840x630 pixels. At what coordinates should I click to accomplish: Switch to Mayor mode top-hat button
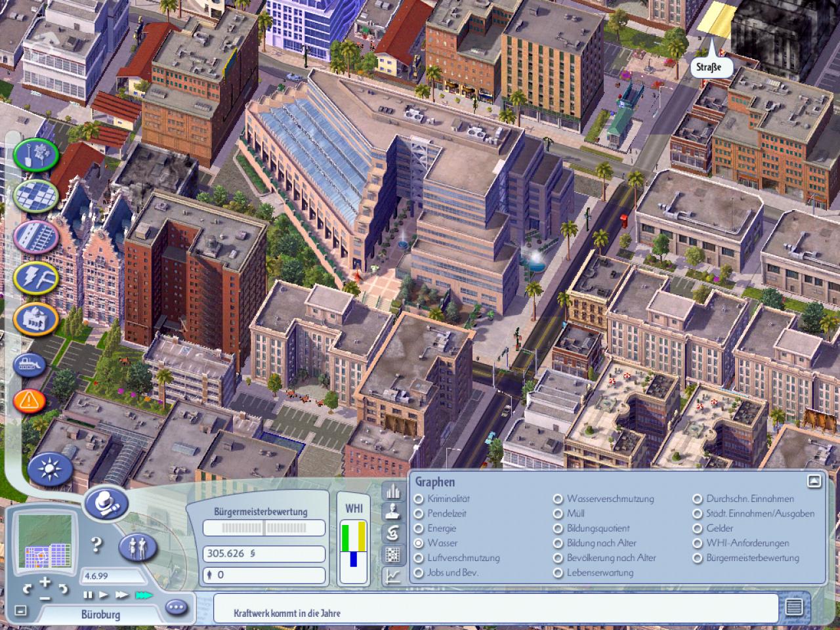pos(106,503)
